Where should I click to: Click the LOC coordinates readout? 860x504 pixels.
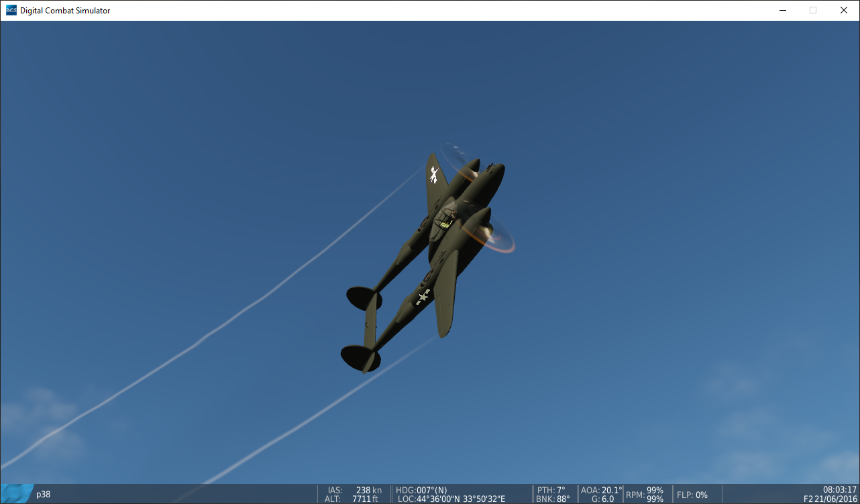451,499
